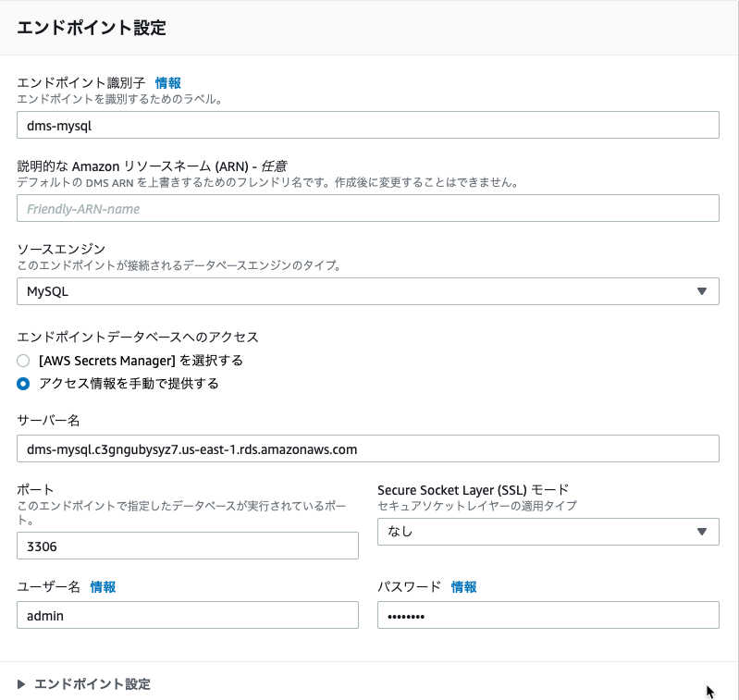Click the triangle beside bottom エンドポイント設定
739x700 pixels.
pyautogui.click(x=21, y=684)
